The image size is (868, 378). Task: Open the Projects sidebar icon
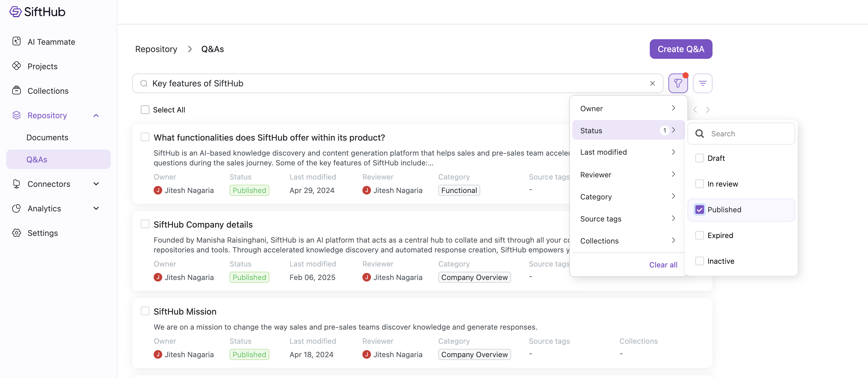[17, 66]
